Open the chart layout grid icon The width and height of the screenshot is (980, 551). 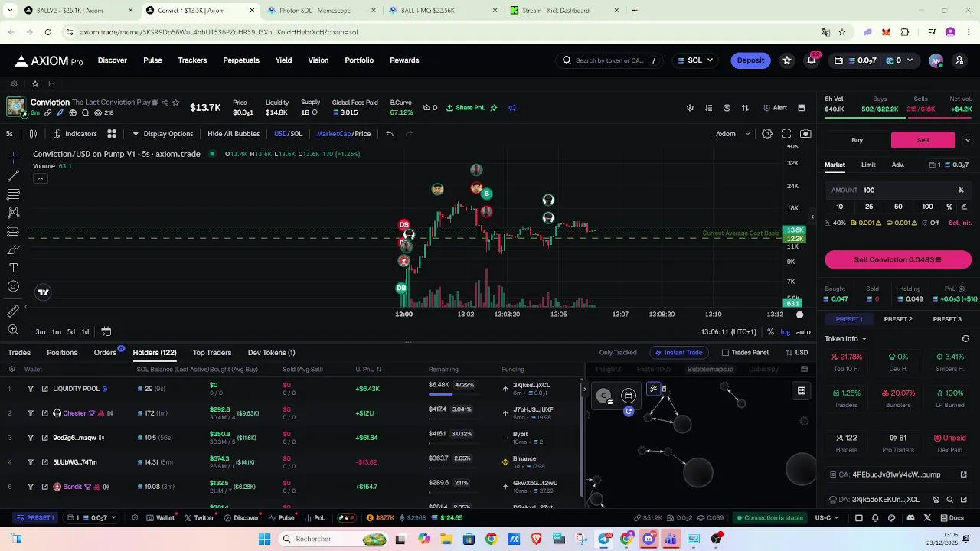[x=112, y=133]
